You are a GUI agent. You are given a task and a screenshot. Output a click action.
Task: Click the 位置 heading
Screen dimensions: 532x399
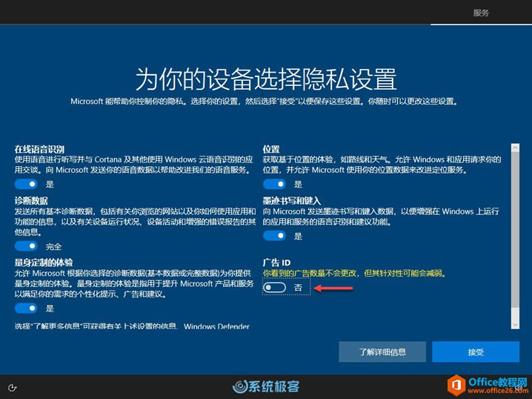[271, 149]
